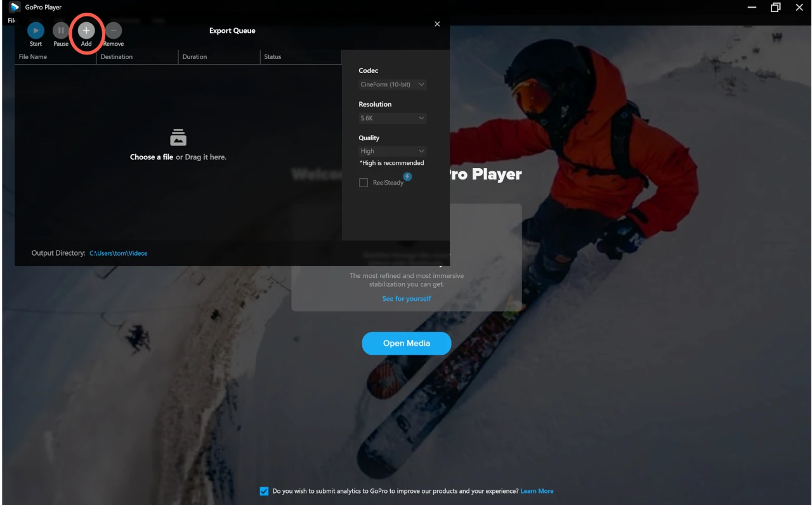812x505 pixels.
Task: Open the Codec dropdown
Action: pyautogui.click(x=393, y=84)
